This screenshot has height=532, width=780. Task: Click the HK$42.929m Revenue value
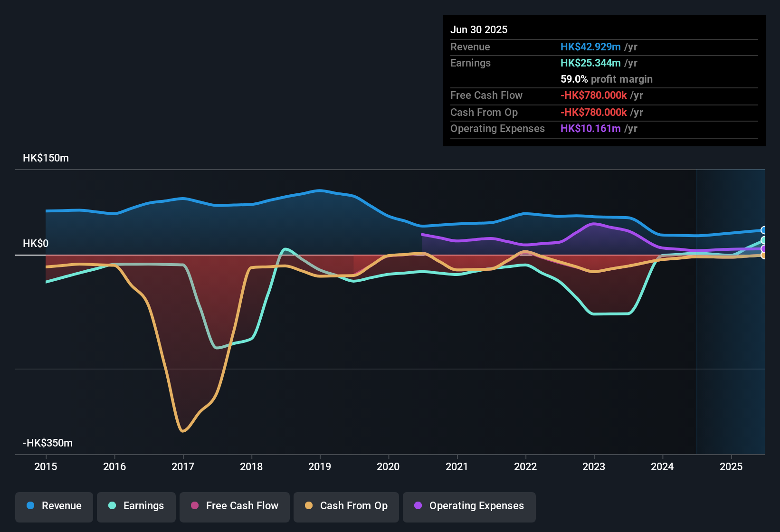[x=590, y=47]
